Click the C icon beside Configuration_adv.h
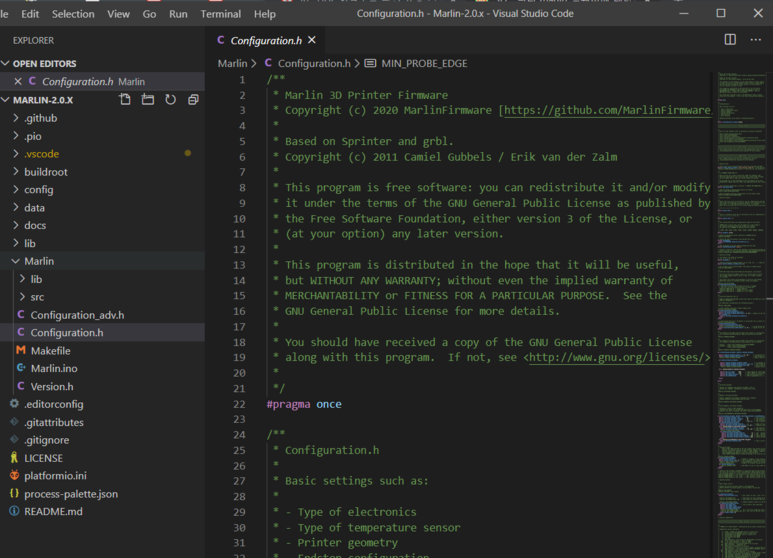This screenshot has width=773, height=558. [x=21, y=314]
